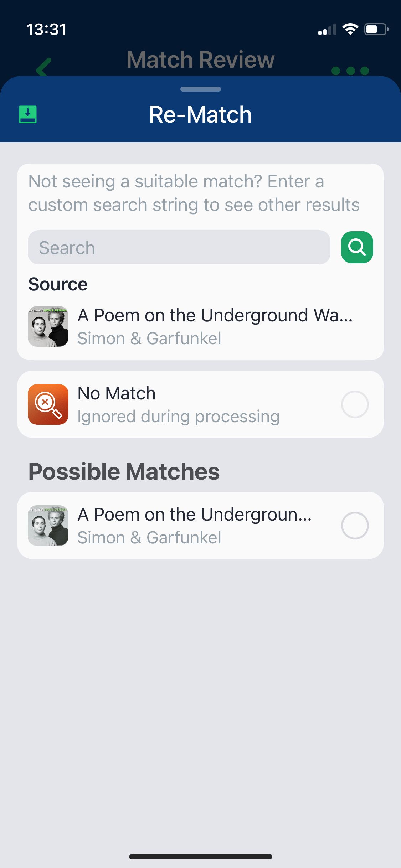Tap the sheet drag handle
Screen dimensions: 401x868
click(x=200, y=89)
